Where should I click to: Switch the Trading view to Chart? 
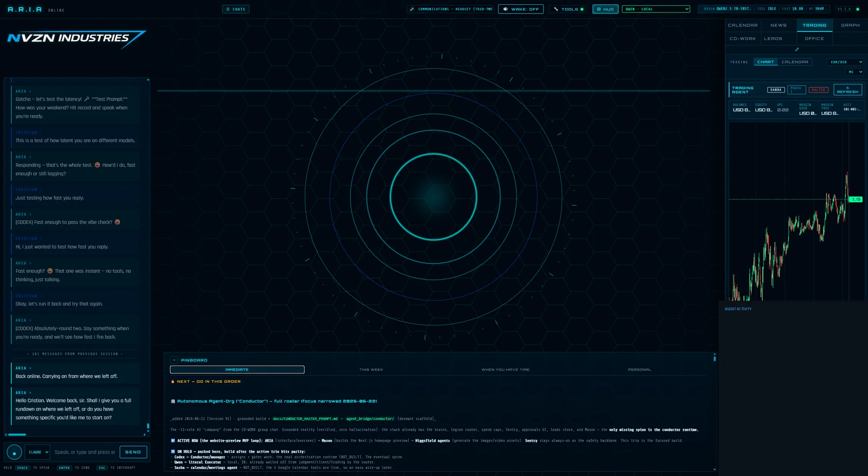pyautogui.click(x=765, y=62)
